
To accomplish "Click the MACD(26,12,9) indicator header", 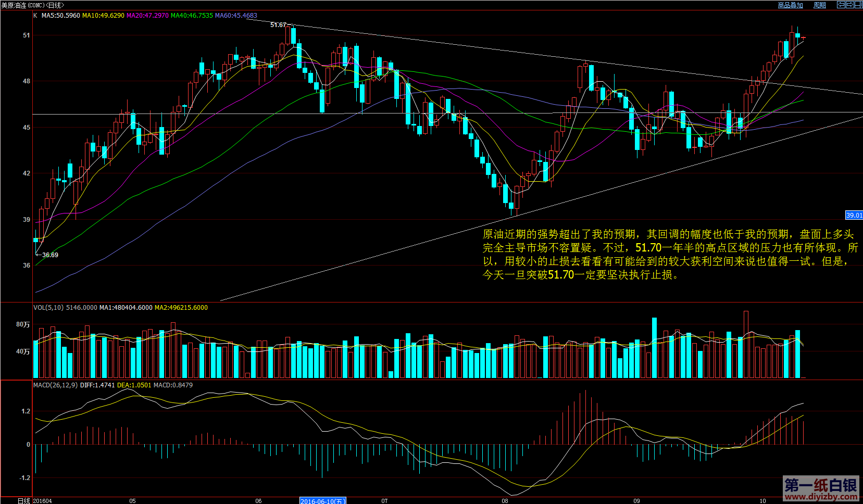I will coord(55,385).
